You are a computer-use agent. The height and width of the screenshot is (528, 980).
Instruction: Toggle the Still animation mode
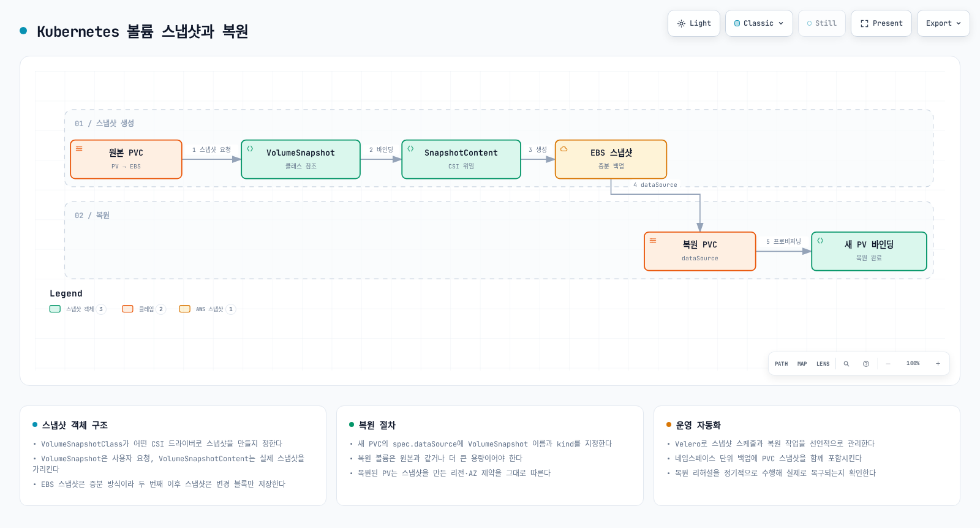coord(821,23)
